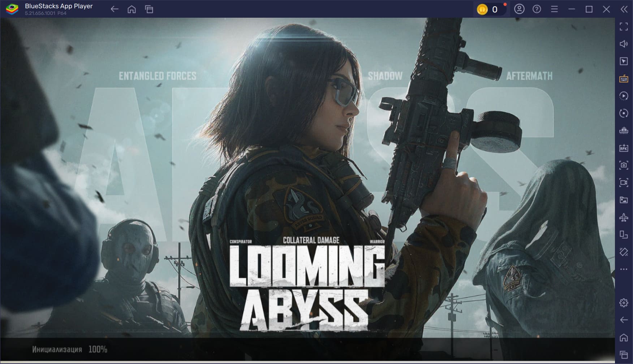Open the user account profile icon

point(519,9)
